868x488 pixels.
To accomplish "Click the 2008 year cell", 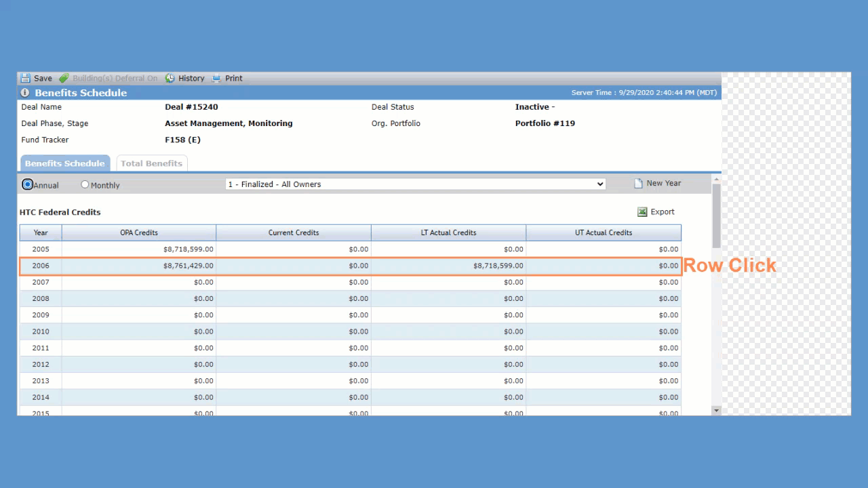I will coord(41,299).
